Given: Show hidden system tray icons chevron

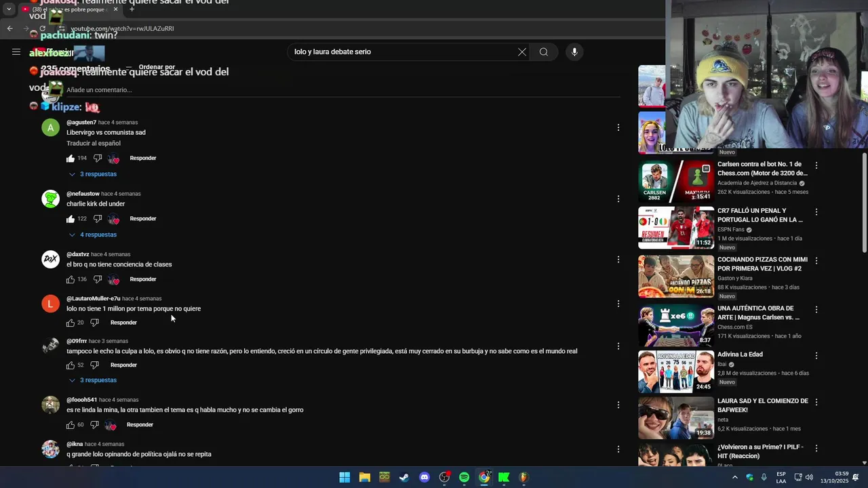Looking at the screenshot, I should (734, 477).
